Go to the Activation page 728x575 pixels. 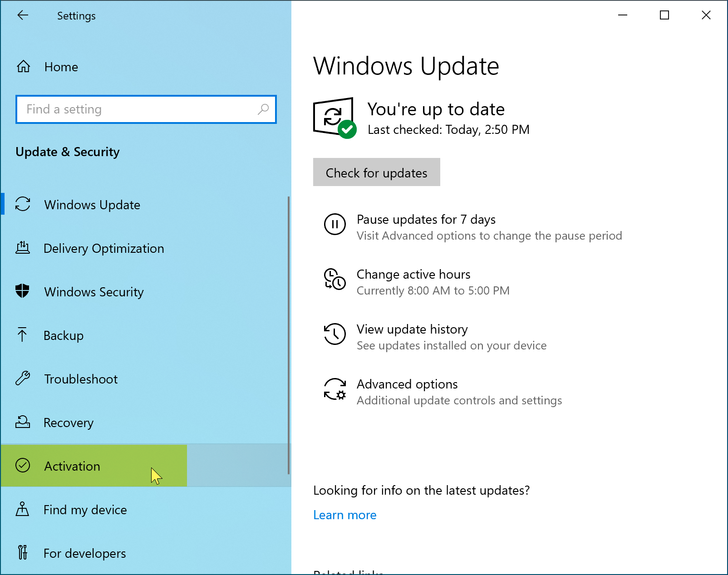pos(72,466)
